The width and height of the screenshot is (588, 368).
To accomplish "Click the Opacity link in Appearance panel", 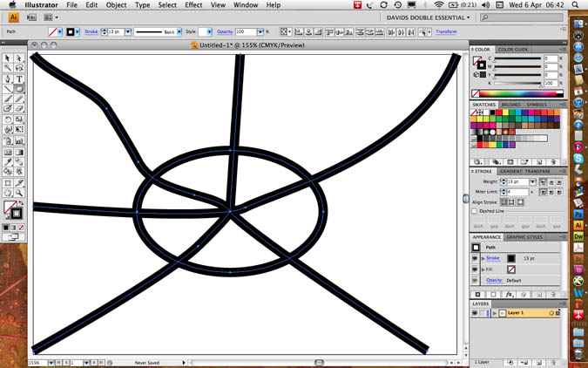I will click(x=494, y=280).
